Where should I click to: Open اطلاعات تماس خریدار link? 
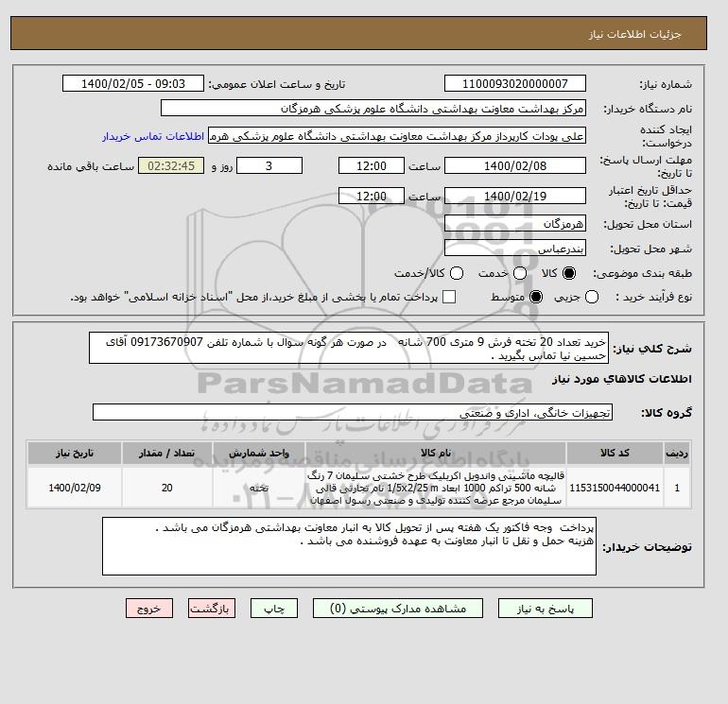point(153,136)
